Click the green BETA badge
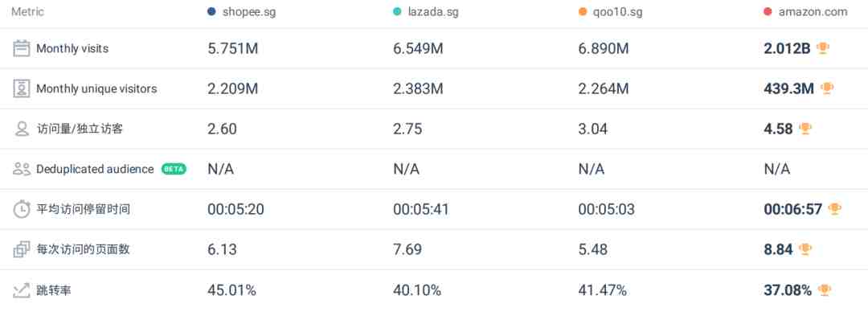This screenshot has width=868, height=312. click(x=174, y=169)
